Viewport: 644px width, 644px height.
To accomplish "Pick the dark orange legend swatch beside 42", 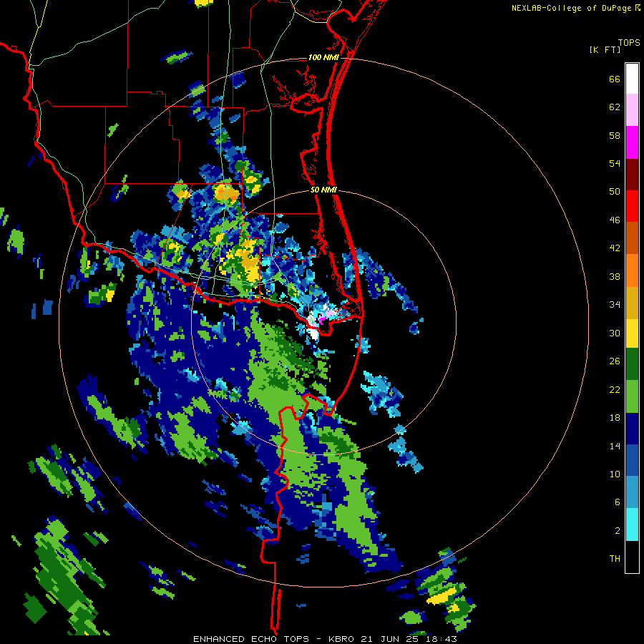I will [632, 238].
